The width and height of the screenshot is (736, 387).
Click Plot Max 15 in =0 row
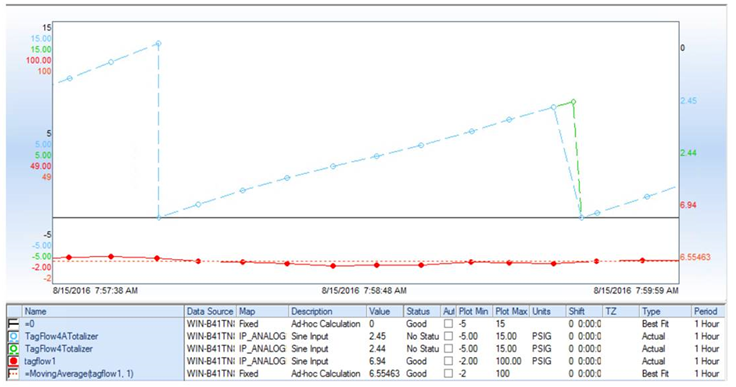[500, 324]
